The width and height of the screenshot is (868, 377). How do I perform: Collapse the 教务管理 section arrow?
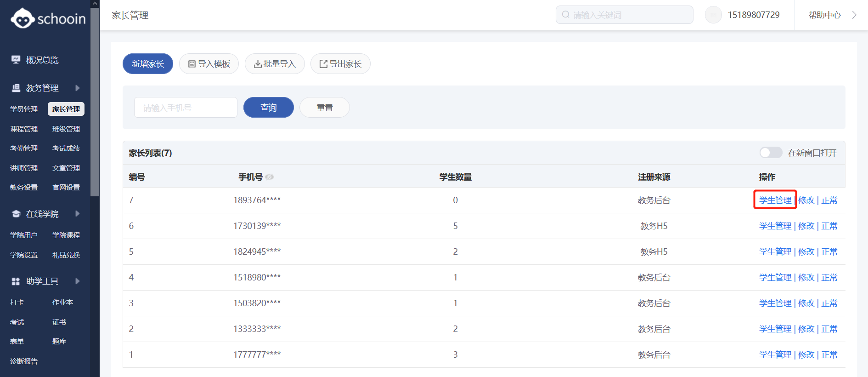click(x=77, y=88)
